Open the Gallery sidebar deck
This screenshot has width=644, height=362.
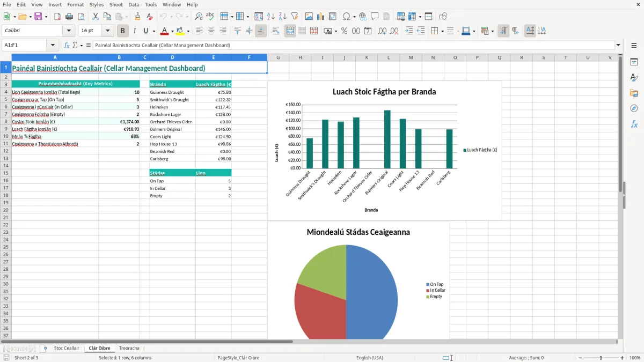(634, 93)
